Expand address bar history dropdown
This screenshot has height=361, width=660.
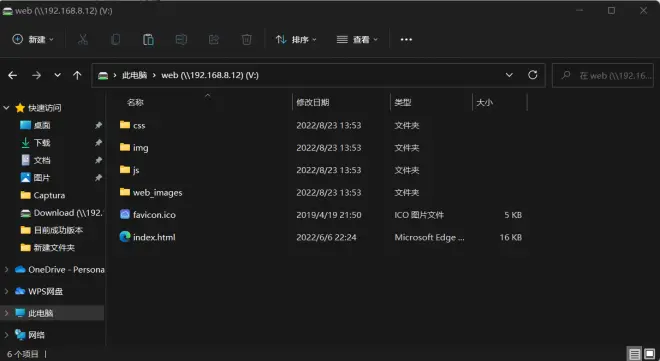click(x=509, y=75)
